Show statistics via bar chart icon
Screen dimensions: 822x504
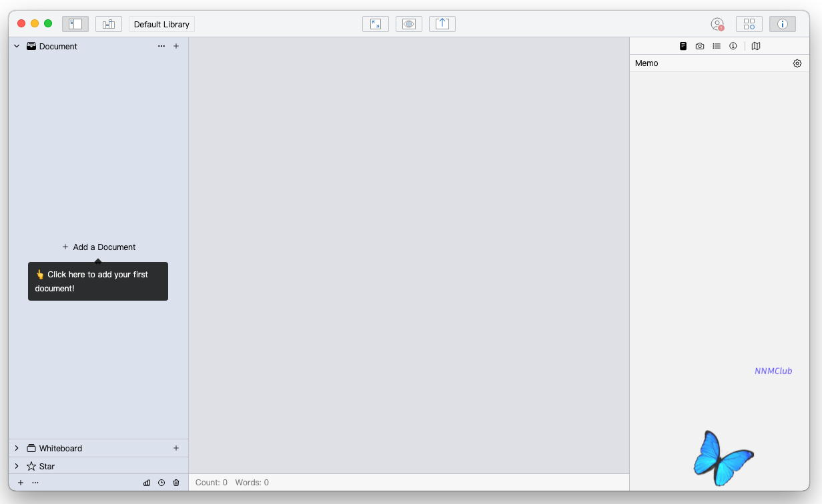click(147, 483)
